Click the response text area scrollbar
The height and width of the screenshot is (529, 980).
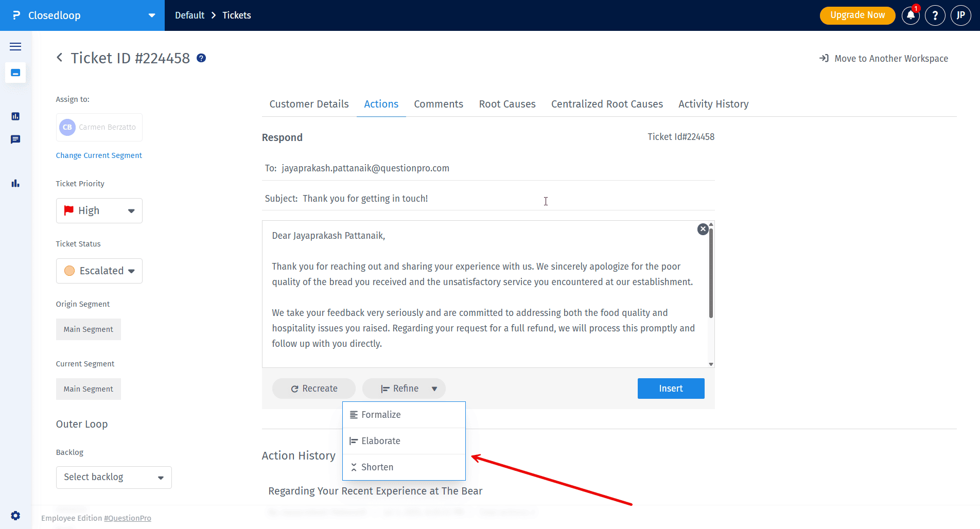[711, 273]
